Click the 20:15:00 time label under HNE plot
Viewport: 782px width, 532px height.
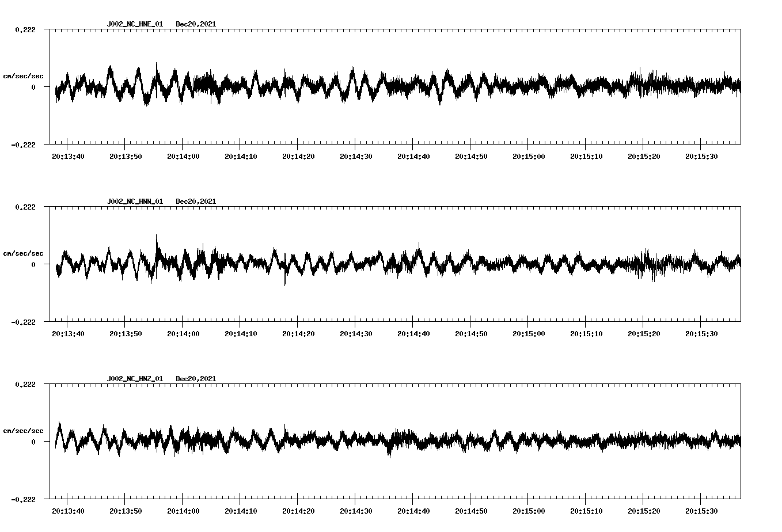[x=529, y=156]
